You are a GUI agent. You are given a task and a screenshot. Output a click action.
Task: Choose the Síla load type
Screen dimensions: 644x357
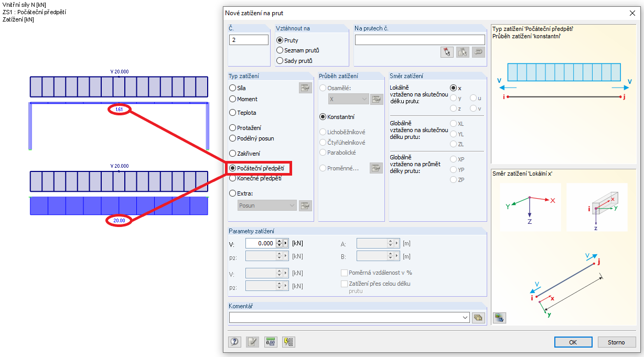pos(232,88)
